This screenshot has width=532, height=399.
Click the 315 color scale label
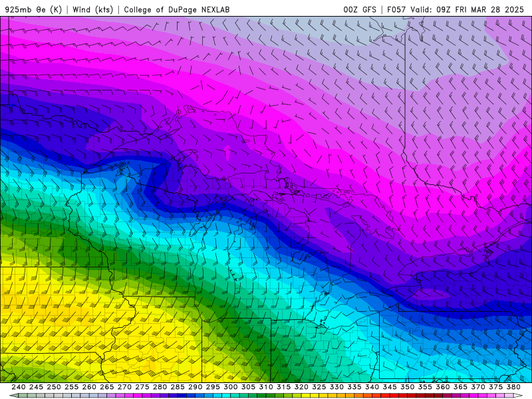pyautogui.click(x=283, y=387)
